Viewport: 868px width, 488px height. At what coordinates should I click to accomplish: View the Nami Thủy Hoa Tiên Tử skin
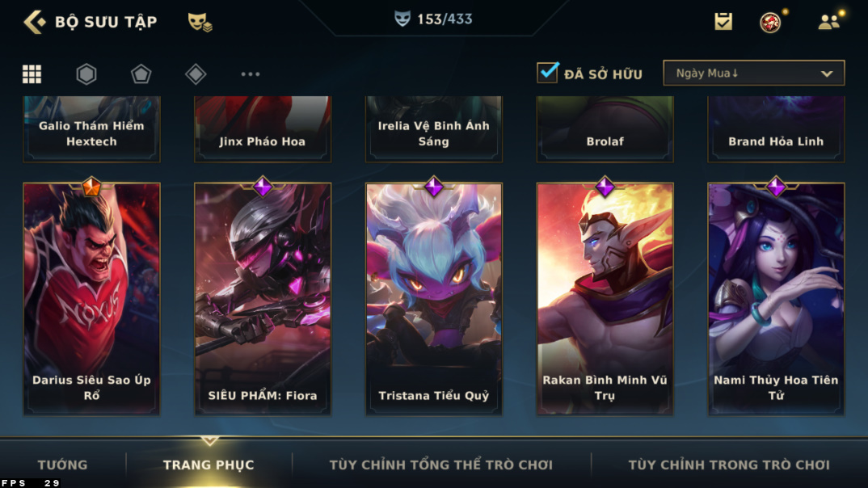[776, 299]
